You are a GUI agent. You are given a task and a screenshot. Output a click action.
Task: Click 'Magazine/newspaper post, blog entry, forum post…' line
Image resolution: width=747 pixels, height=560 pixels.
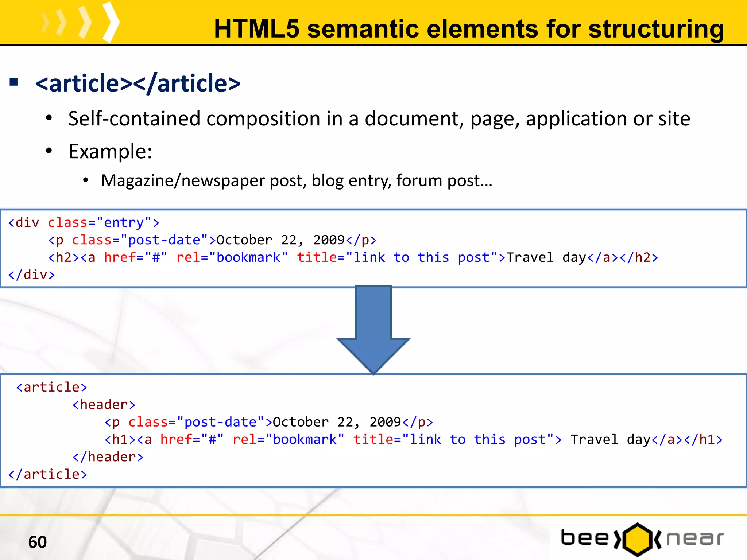point(297,181)
